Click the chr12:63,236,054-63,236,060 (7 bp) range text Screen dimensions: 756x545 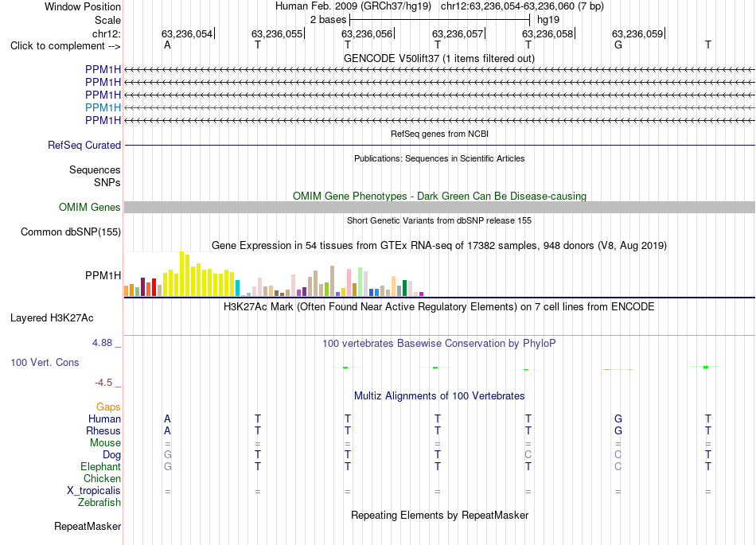pyautogui.click(x=522, y=6)
